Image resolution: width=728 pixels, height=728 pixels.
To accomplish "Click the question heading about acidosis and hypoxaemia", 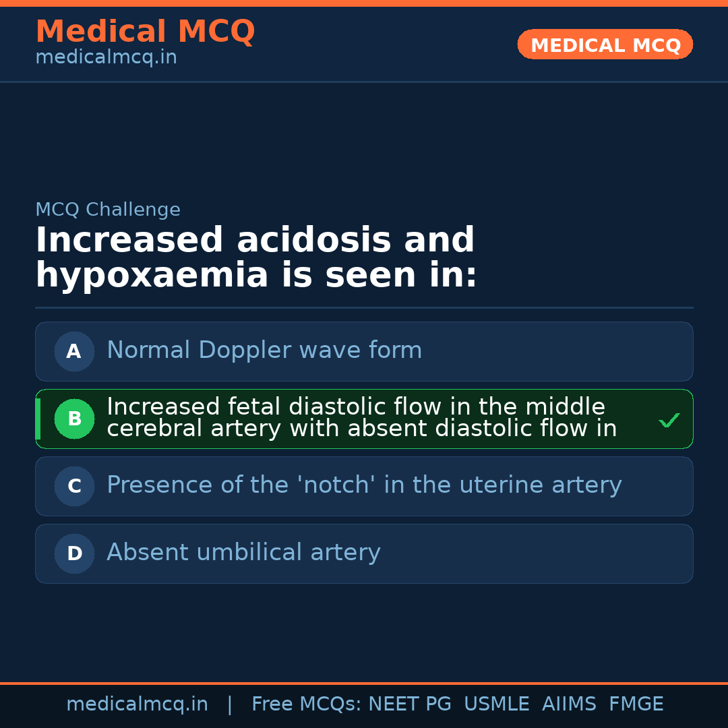I will pyautogui.click(x=256, y=258).
